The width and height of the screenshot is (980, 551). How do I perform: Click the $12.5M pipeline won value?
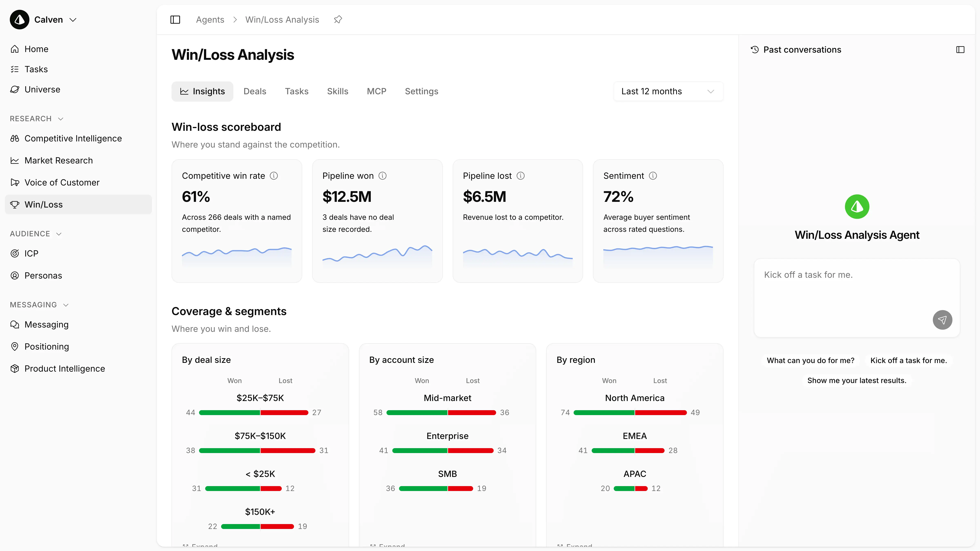pos(347,197)
